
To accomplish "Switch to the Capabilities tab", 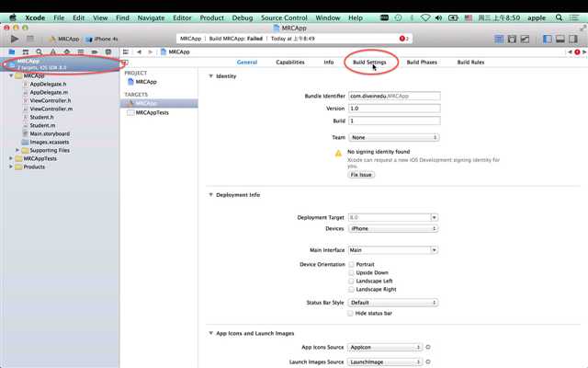I will click(290, 63).
